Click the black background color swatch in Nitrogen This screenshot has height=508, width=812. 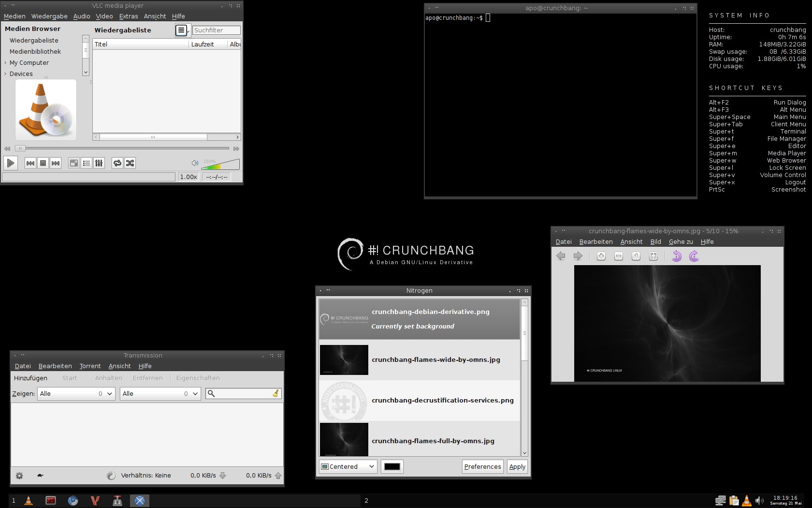click(392, 467)
